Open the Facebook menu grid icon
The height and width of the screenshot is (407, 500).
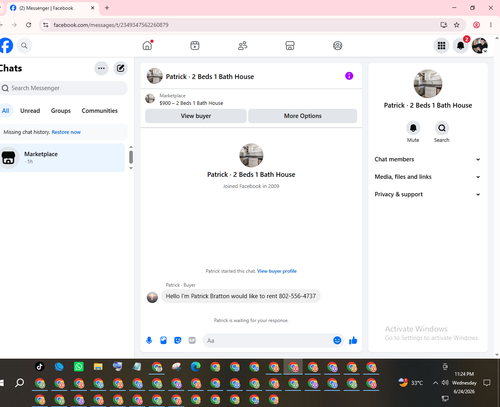(441, 46)
